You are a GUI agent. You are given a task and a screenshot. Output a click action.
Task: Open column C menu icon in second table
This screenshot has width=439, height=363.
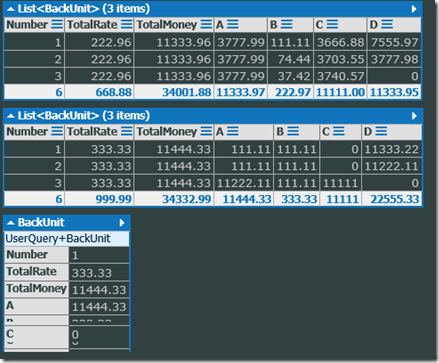coord(339,131)
